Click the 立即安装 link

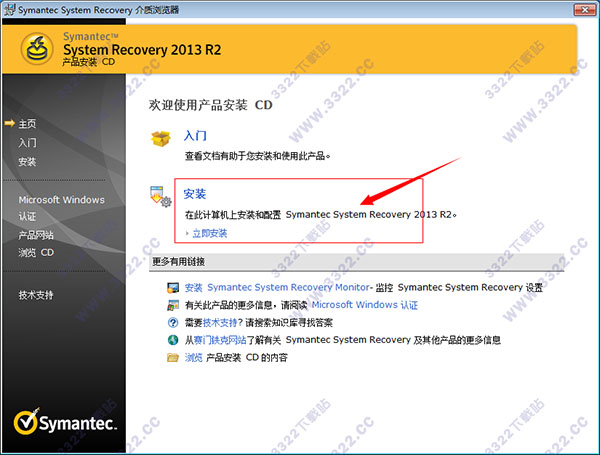(x=210, y=233)
